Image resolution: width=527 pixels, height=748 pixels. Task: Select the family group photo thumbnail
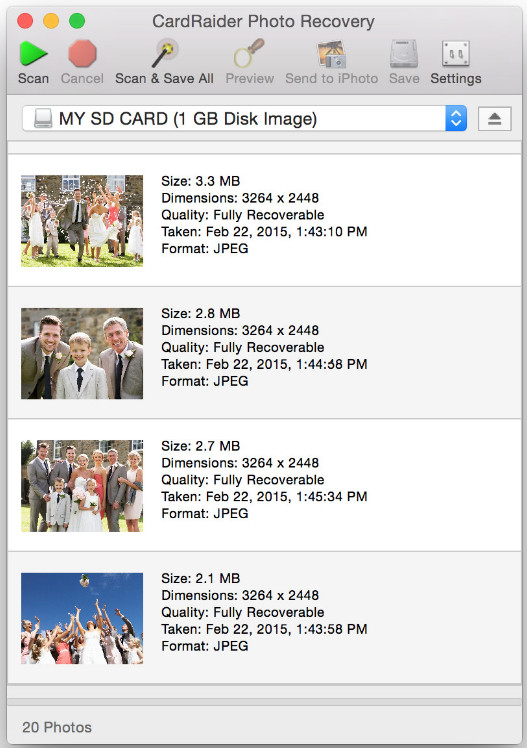pos(82,486)
